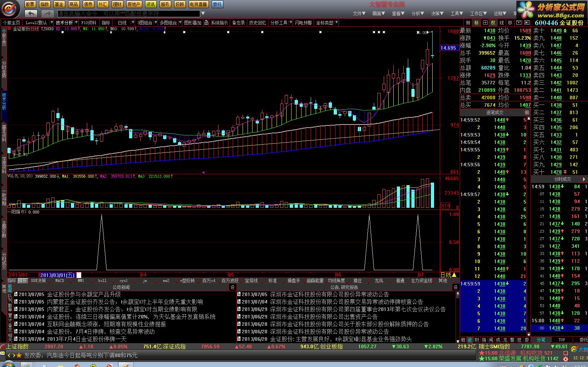
Task: Select the 宝塔线 indicator tab
Action: click(x=251, y=280)
